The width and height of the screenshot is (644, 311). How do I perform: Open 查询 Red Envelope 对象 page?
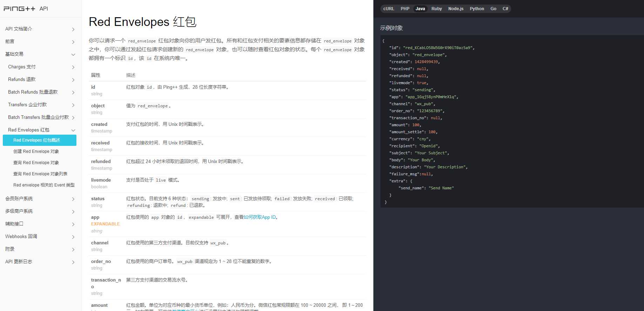click(x=36, y=163)
